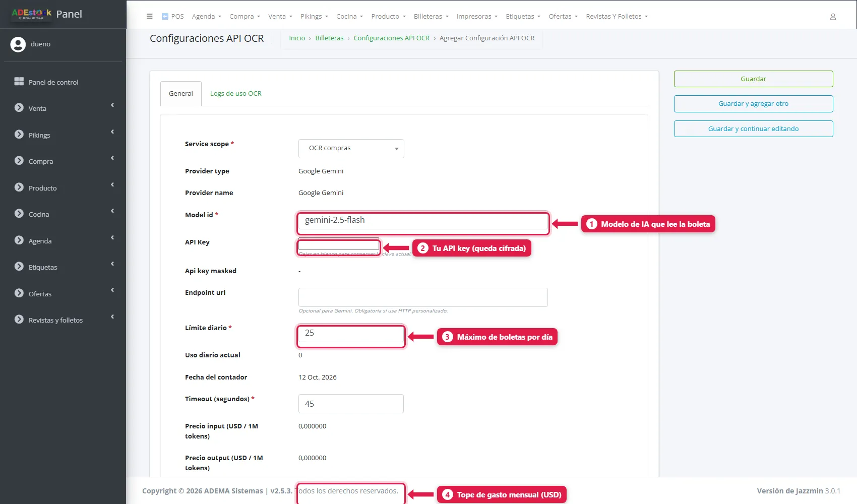Open the Service scope dropdown
This screenshot has width=857, height=504.
pos(351,149)
